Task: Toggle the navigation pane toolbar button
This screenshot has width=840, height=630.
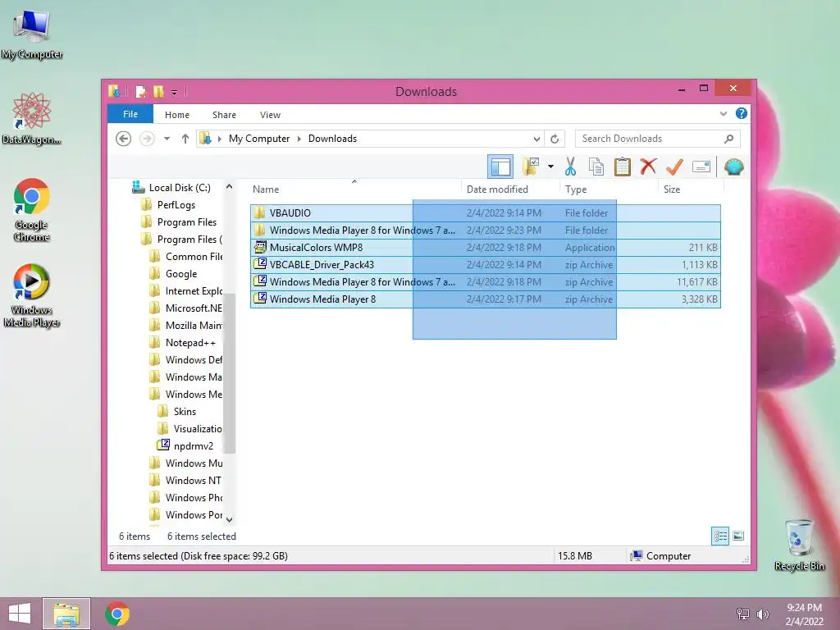Action: 500,167
